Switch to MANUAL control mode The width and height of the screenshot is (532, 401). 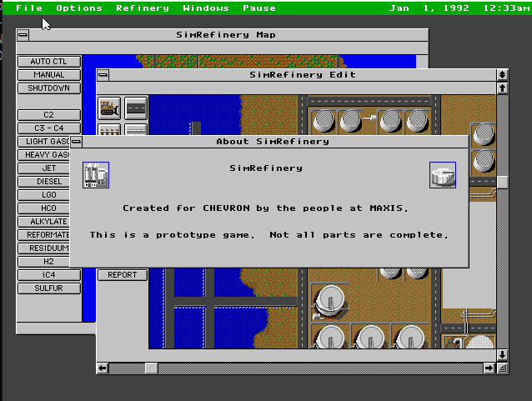click(48, 75)
